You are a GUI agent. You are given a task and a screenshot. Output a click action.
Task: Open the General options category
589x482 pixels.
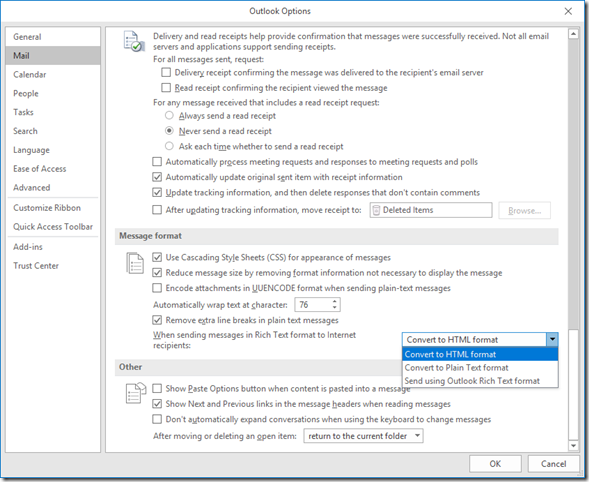[53, 37]
